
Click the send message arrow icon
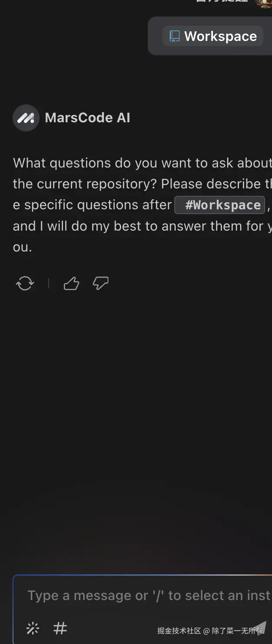(259, 628)
